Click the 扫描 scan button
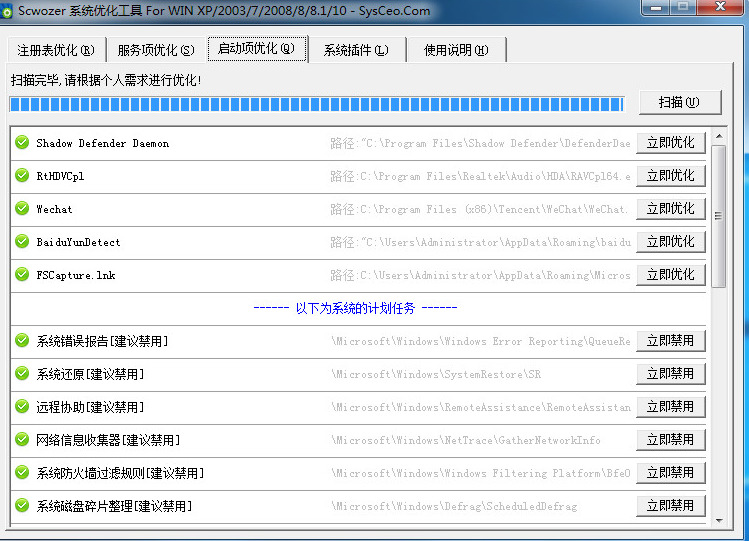 [679, 102]
